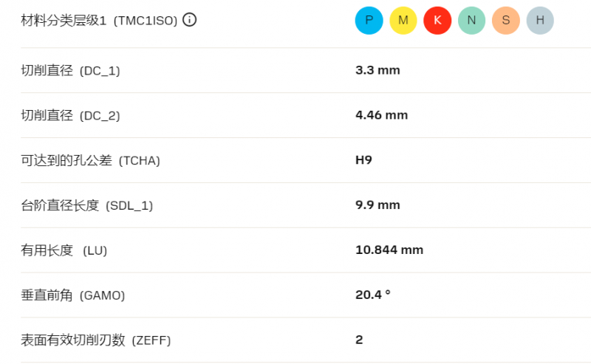The image size is (591, 364).
Task: Click the 表面有效切削刃数 (ZEFF) label
Action: tap(96, 340)
